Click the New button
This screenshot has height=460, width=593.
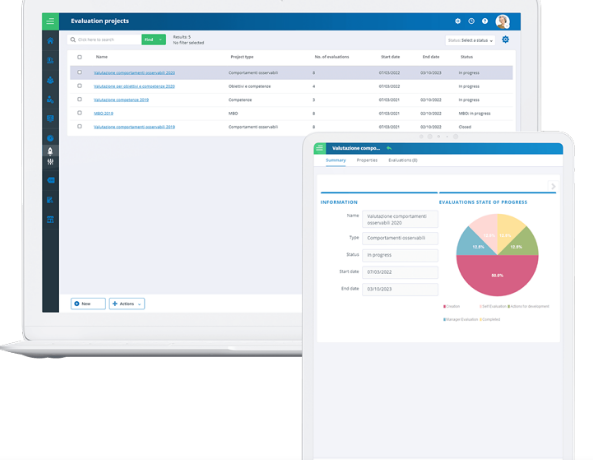88,304
